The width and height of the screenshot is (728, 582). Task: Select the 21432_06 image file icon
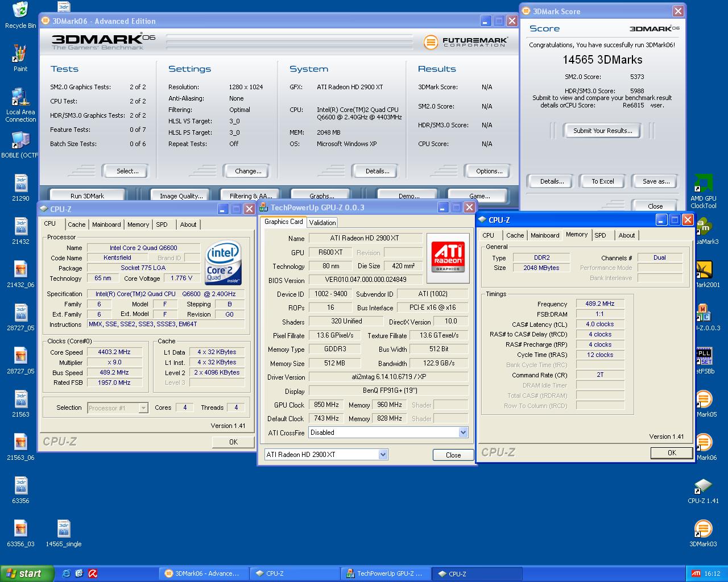point(20,275)
